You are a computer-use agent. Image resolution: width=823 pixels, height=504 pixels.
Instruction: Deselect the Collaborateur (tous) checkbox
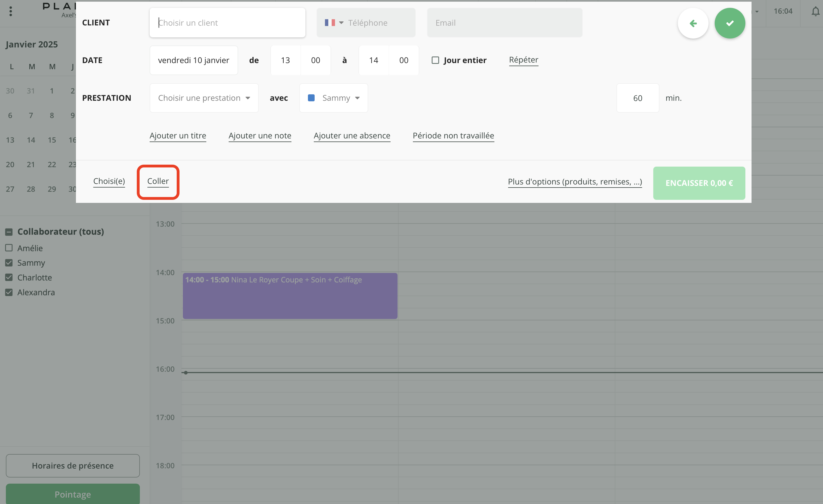(x=9, y=232)
